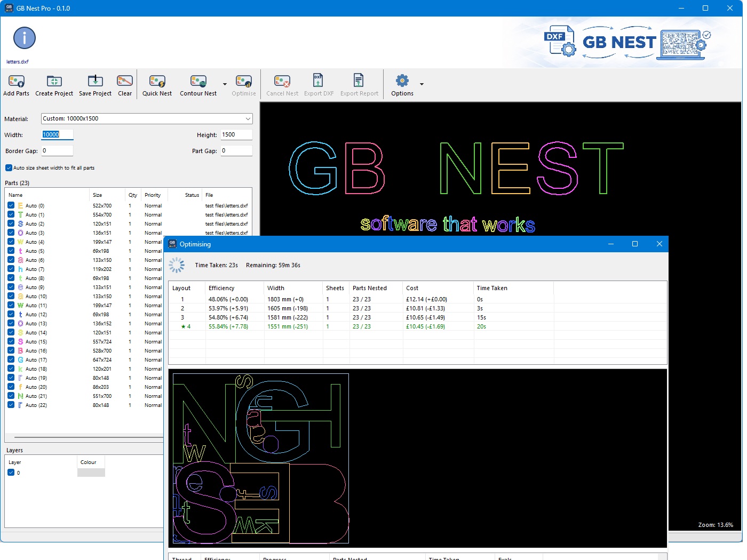The width and height of the screenshot is (747, 560).
Task: Click the Colour column header in Layers
Action: pos(91,462)
